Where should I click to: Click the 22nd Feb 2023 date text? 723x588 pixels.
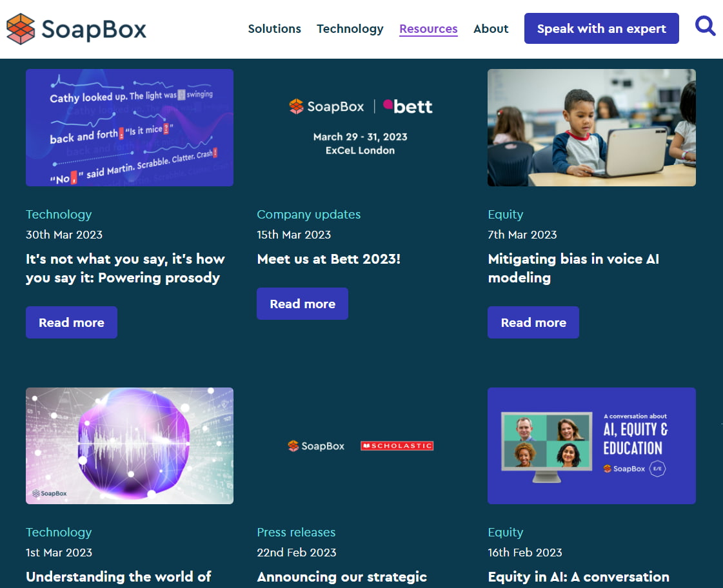point(297,553)
